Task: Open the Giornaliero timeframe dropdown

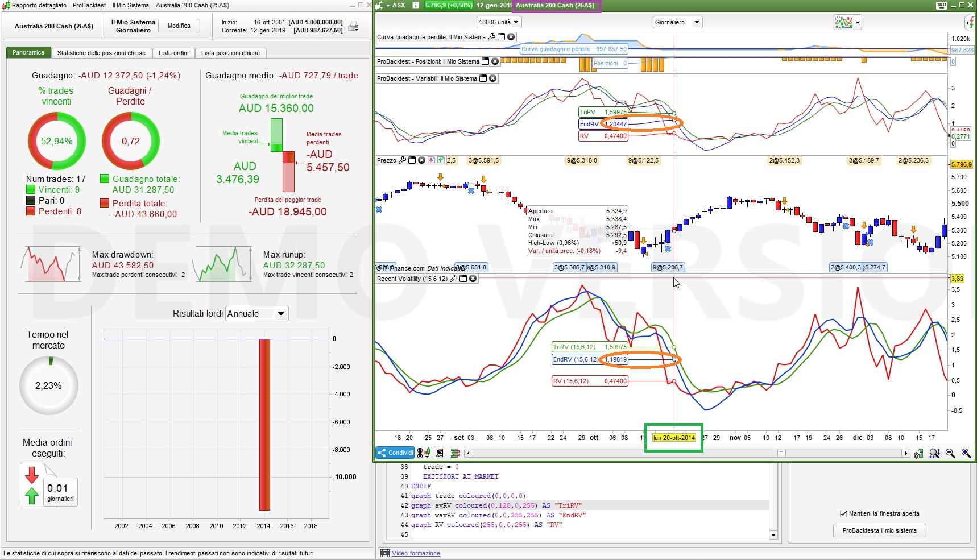Action: 678,22
